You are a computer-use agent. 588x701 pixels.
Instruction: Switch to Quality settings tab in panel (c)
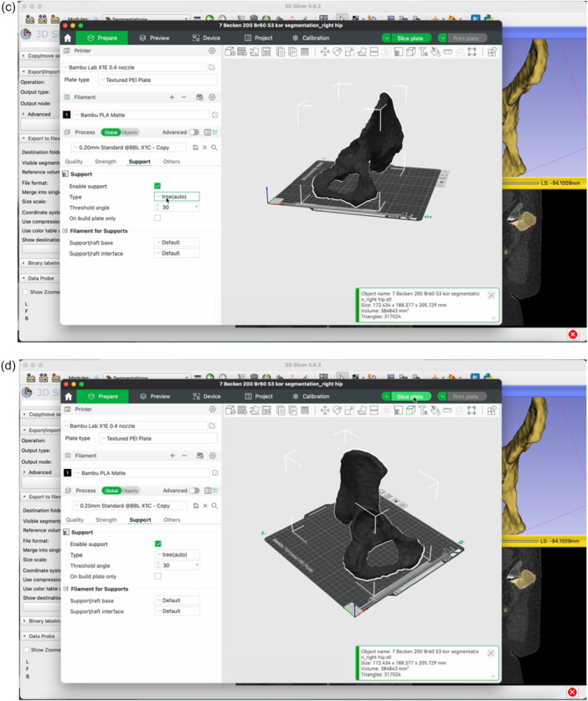pyautogui.click(x=75, y=162)
